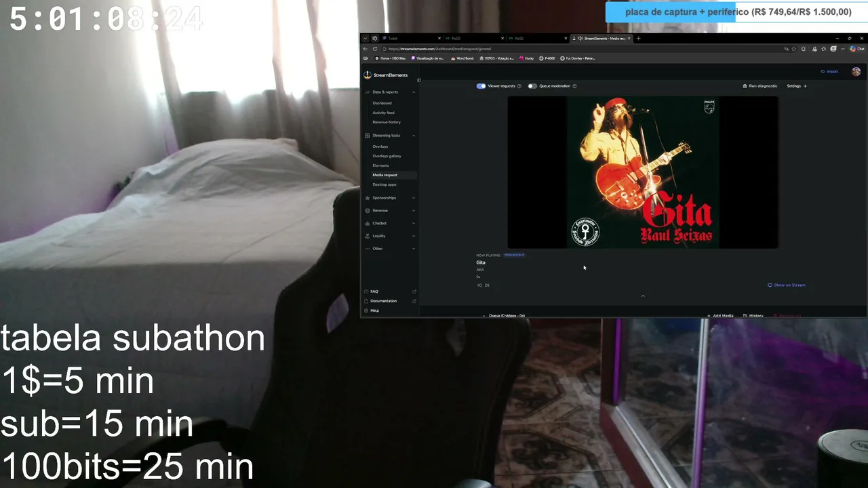Open a new browser tab
This screenshot has height=488, width=868.
pos(638,39)
